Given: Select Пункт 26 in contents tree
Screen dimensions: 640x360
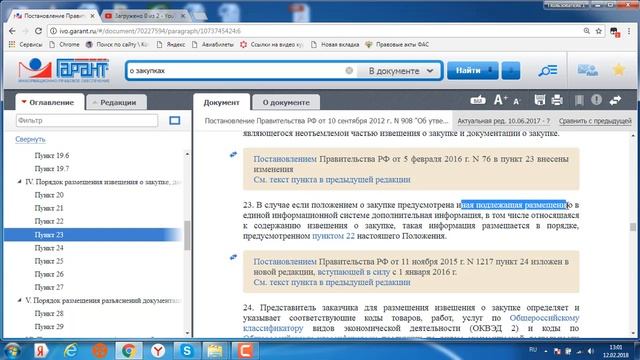Looking at the screenshot, I should pyautogui.click(x=49, y=274).
